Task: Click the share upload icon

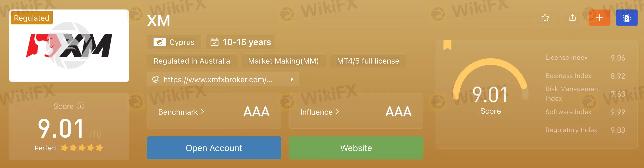Action: point(572,18)
